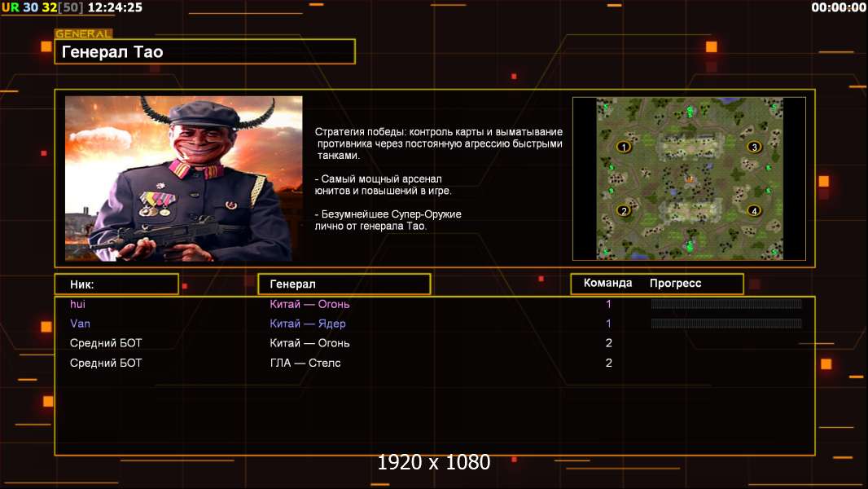Click second 'Средний БОТ' row name
Screen dimensions: 868x489
pos(106,363)
